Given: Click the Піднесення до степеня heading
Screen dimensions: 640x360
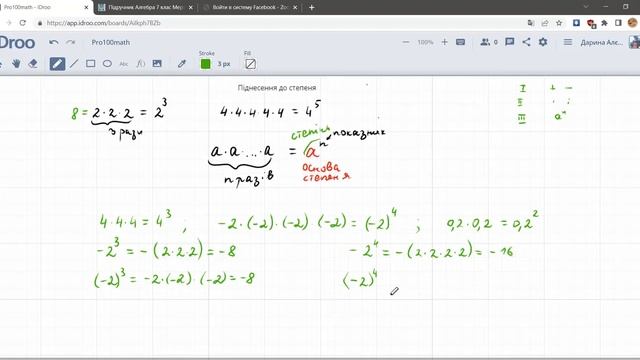Looking at the screenshot, I should 277,88.
